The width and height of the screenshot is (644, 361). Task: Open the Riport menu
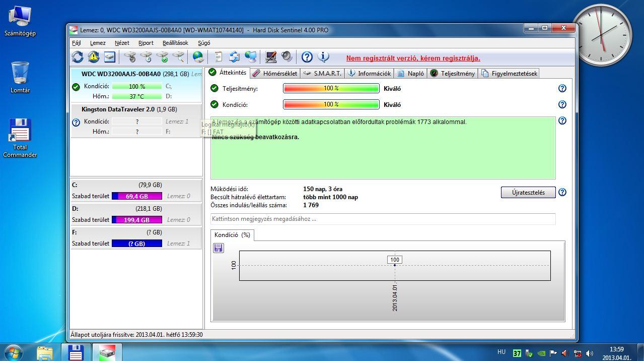[146, 43]
